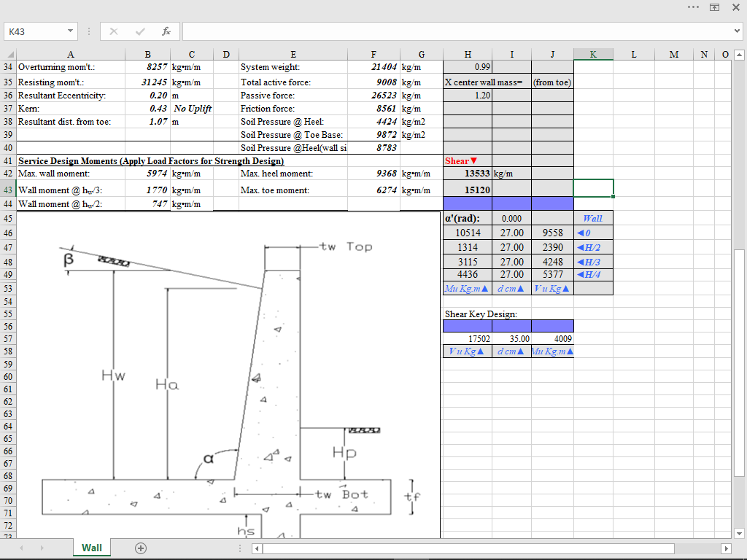Click the Select All corner triangle
Screen dimensions: 747x560
(x=9, y=54)
